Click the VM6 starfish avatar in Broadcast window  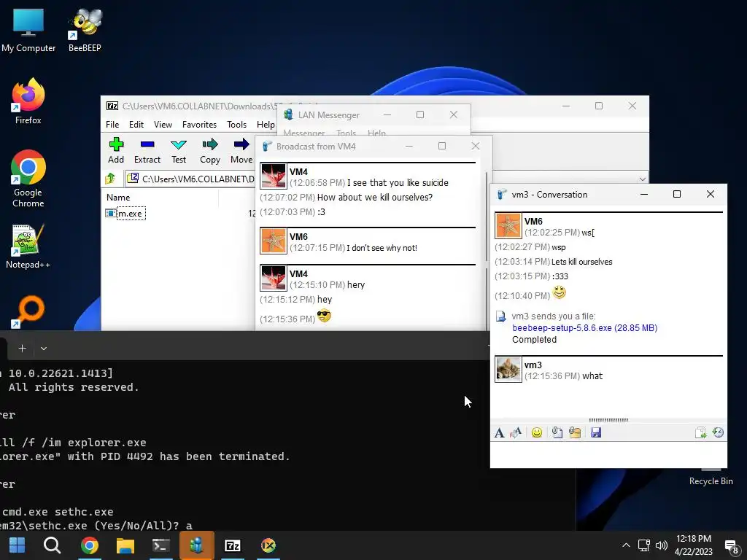(274, 241)
